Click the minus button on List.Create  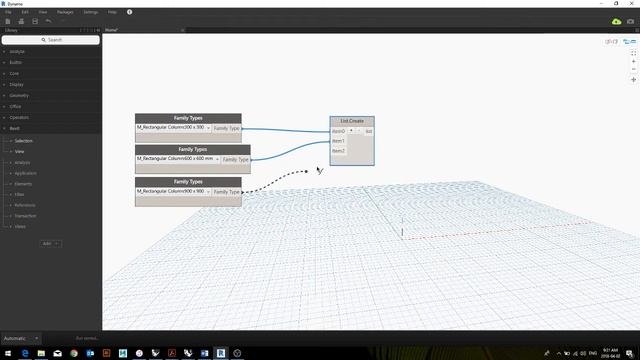[x=359, y=131]
